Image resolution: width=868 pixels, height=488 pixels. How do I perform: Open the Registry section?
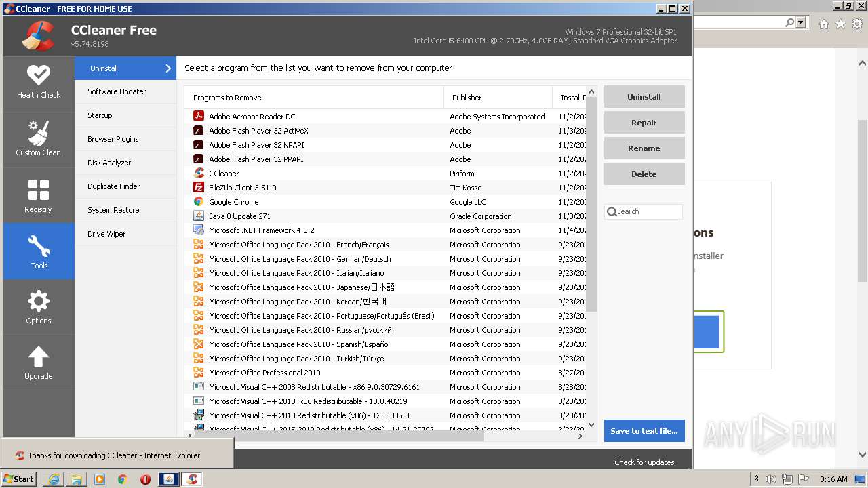(x=39, y=195)
